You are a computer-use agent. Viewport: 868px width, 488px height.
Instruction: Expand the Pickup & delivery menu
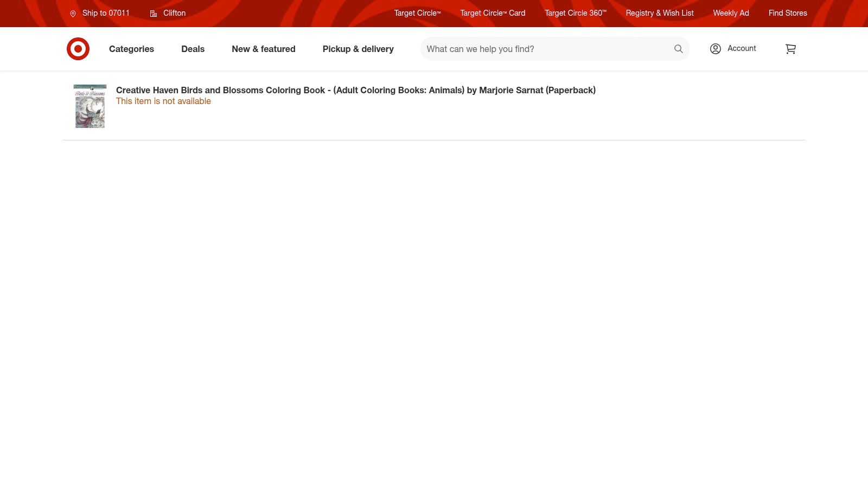358,49
